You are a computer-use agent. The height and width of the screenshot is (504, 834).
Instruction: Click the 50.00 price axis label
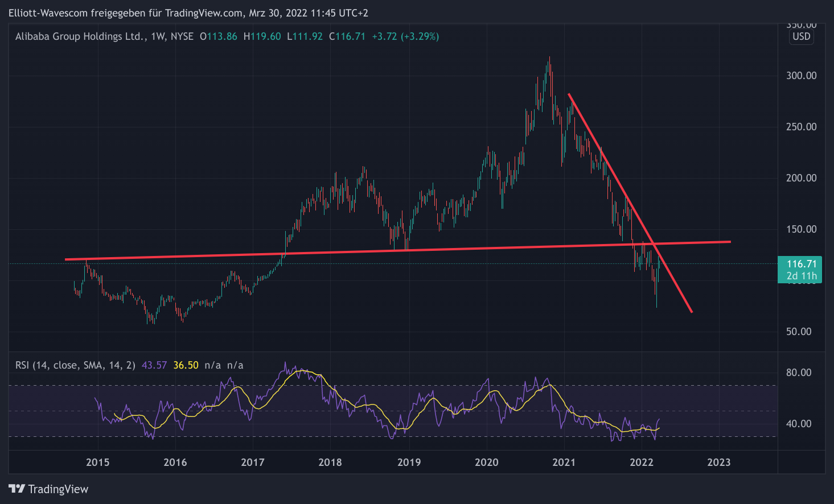[x=799, y=332]
